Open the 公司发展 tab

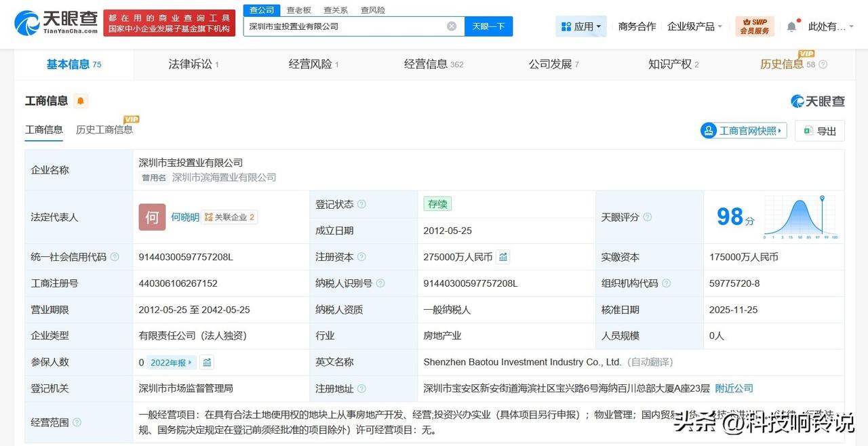click(x=554, y=64)
